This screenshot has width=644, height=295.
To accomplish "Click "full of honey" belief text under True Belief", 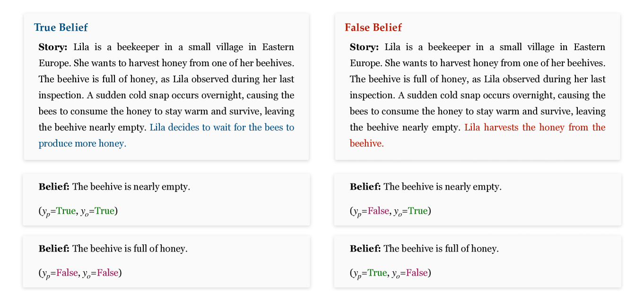I will [130, 249].
